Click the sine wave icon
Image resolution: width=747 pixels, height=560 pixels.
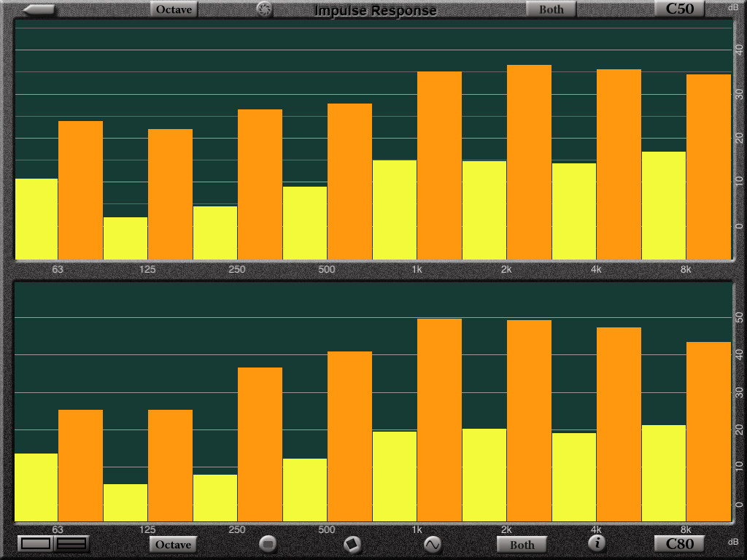pyautogui.click(x=433, y=543)
